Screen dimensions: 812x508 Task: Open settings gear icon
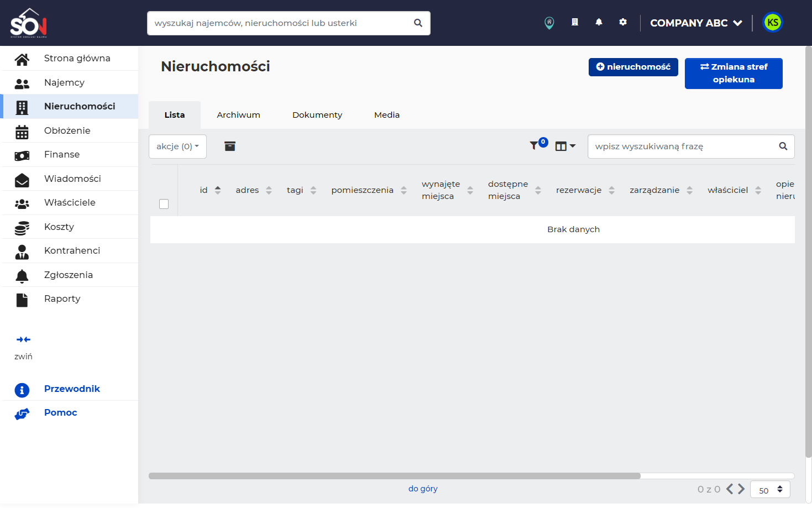[623, 22]
